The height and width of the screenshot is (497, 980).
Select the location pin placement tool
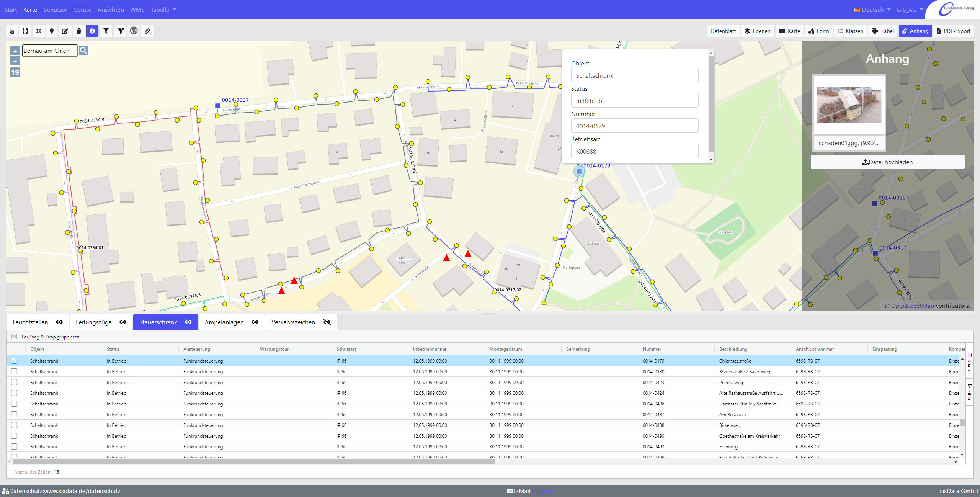point(51,31)
